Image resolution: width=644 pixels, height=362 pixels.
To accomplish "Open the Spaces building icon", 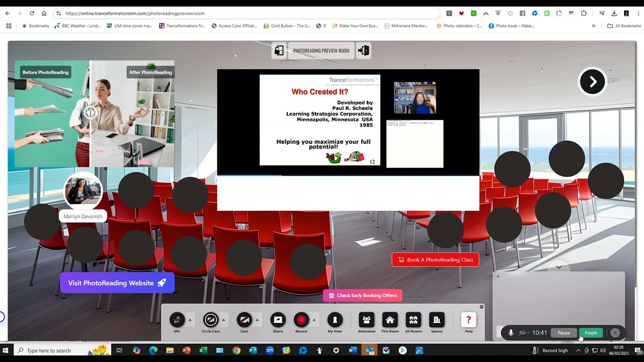I will point(437,320).
